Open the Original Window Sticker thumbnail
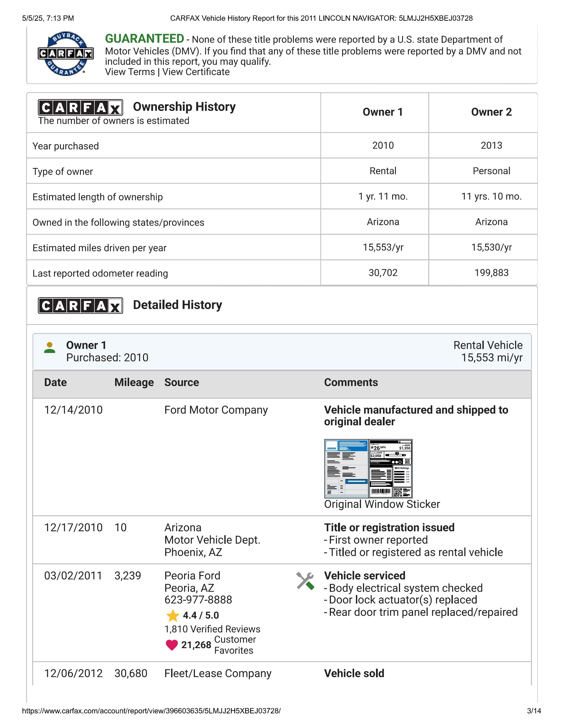563x728 pixels. click(368, 469)
